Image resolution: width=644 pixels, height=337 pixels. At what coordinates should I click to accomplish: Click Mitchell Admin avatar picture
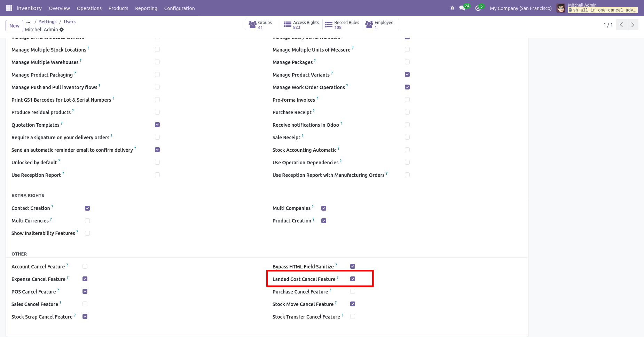click(x=561, y=8)
